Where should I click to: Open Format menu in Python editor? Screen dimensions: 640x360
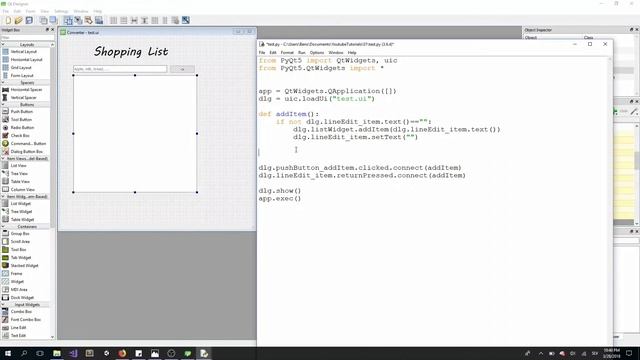point(287,53)
